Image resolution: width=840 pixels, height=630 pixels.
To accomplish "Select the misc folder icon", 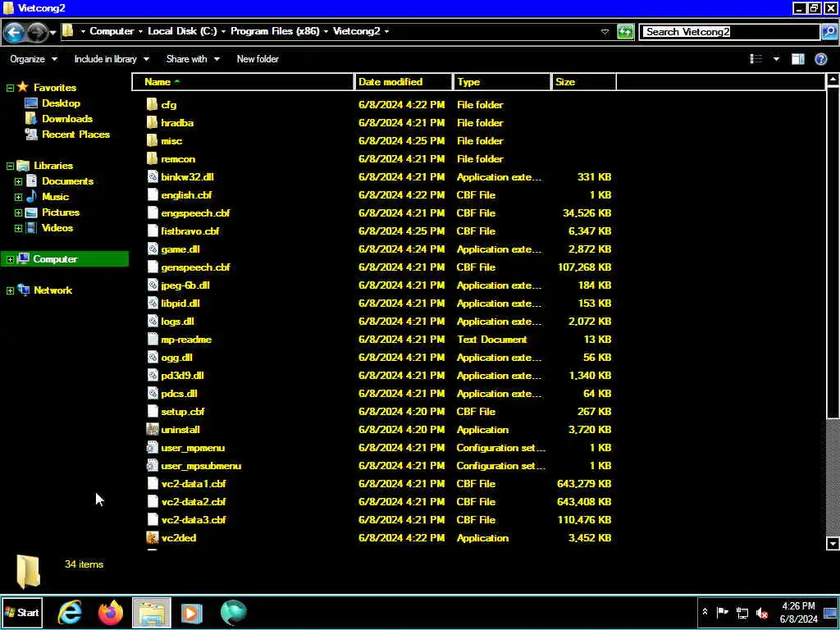I will (152, 141).
